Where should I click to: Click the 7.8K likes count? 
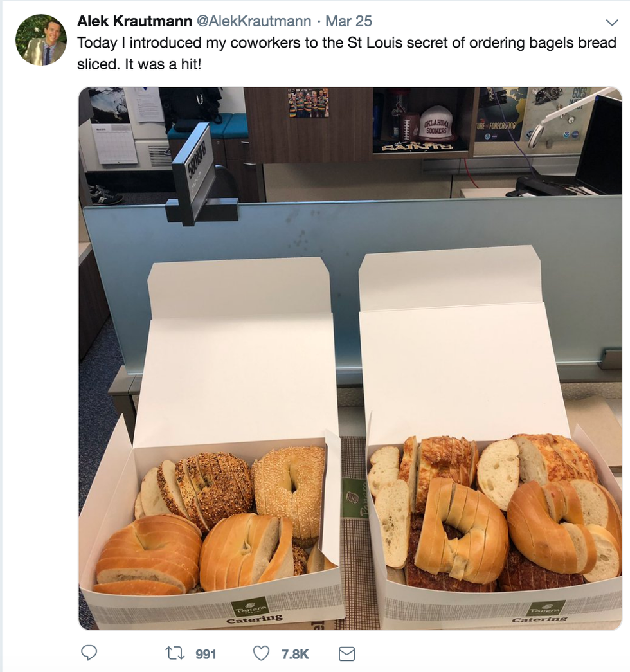[295, 654]
